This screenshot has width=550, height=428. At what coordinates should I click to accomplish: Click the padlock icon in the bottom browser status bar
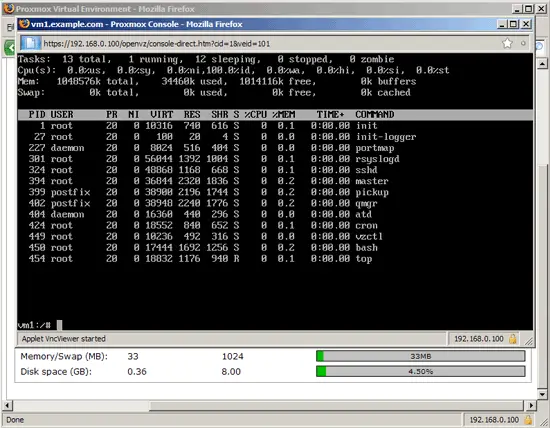528,420
